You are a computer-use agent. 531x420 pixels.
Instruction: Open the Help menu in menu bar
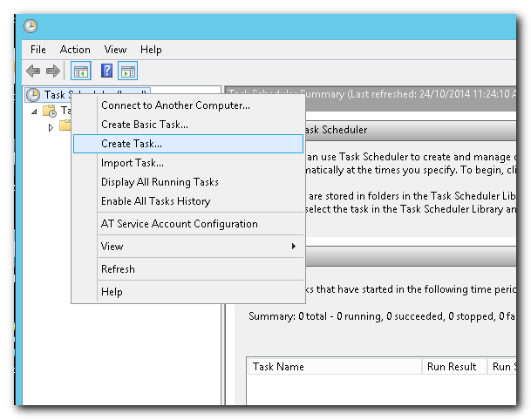click(x=151, y=50)
